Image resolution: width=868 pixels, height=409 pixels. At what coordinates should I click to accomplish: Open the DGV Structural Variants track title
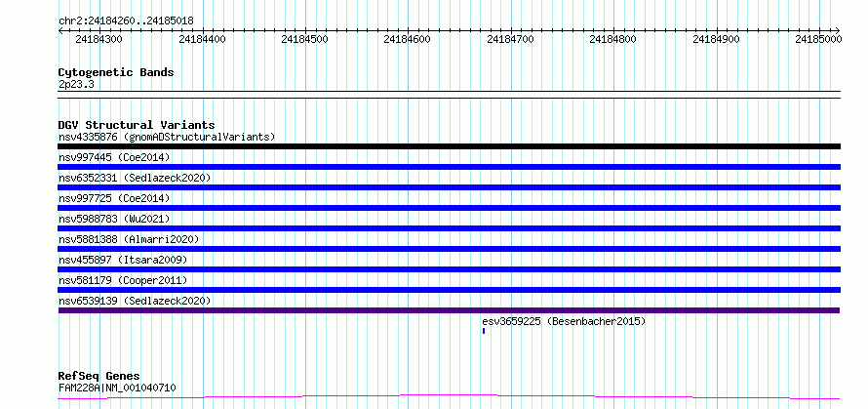click(137, 125)
